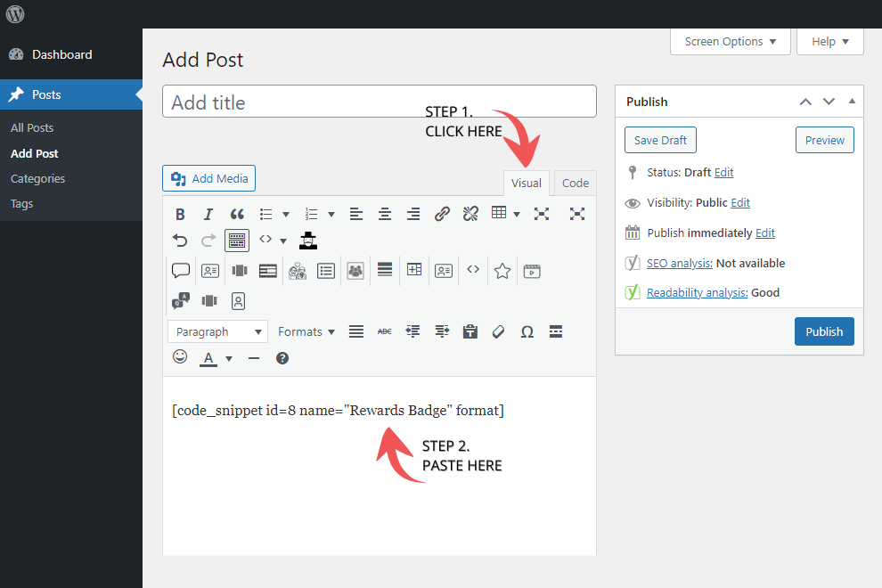Clear formatting with the eraser icon
This screenshot has width=882, height=588.
(x=498, y=331)
